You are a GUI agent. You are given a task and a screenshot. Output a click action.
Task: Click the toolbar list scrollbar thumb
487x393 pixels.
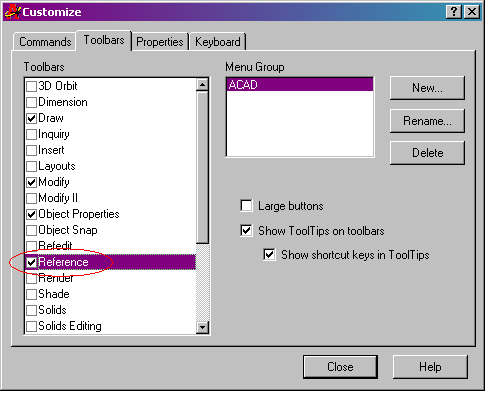(x=202, y=167)
